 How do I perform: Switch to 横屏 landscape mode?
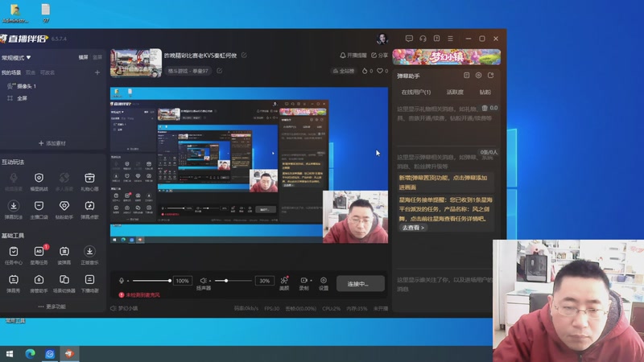point(84,57)
